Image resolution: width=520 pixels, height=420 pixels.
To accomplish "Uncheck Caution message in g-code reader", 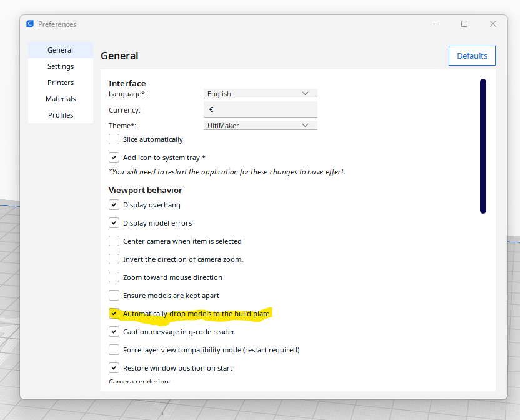I will point(114,331).
